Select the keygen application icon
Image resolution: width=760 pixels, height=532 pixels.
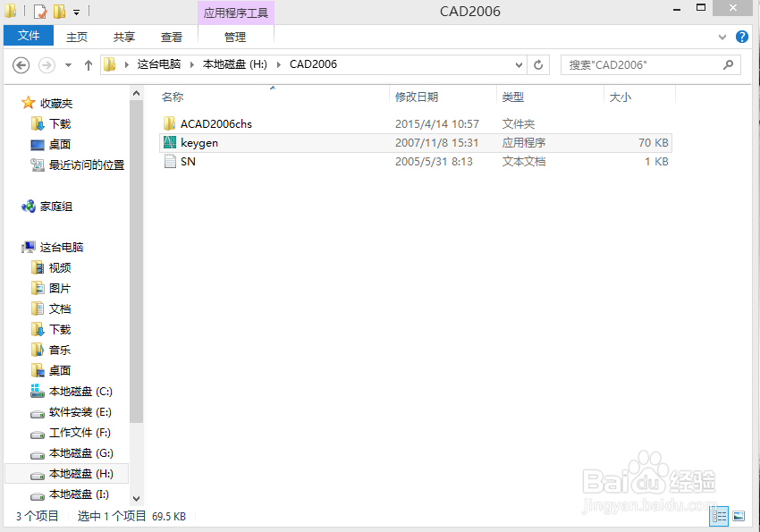(x=170, y=142)
